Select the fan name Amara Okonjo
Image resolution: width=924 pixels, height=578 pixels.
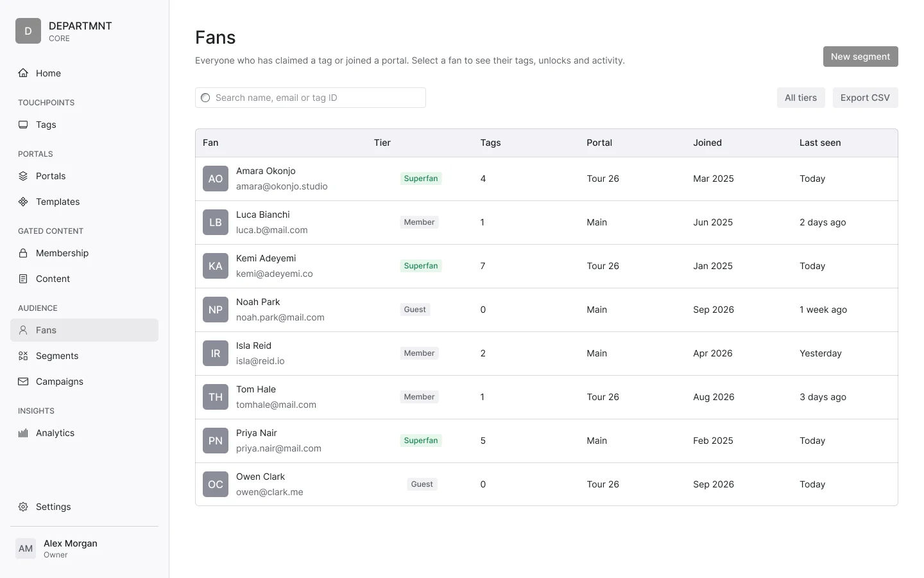click(266, 171)
